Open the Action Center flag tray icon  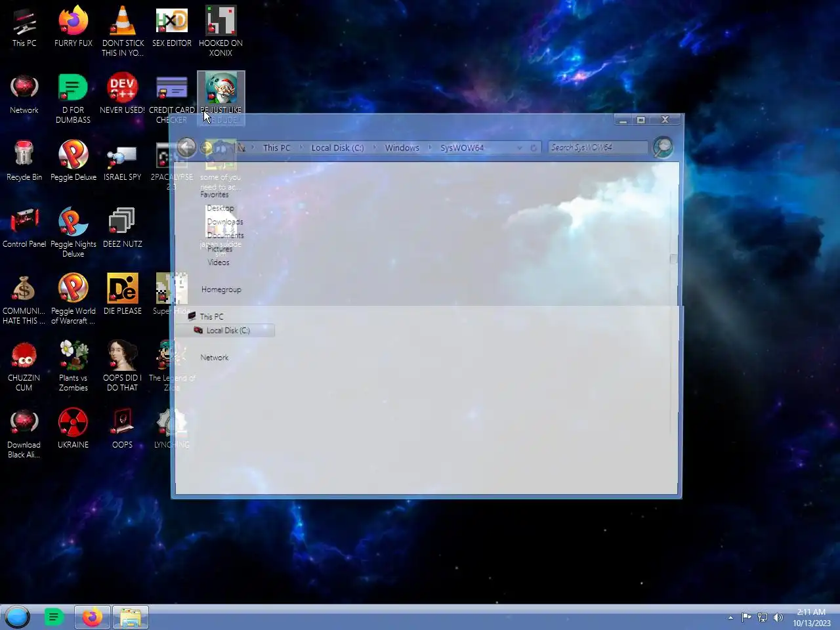point(747,617)
